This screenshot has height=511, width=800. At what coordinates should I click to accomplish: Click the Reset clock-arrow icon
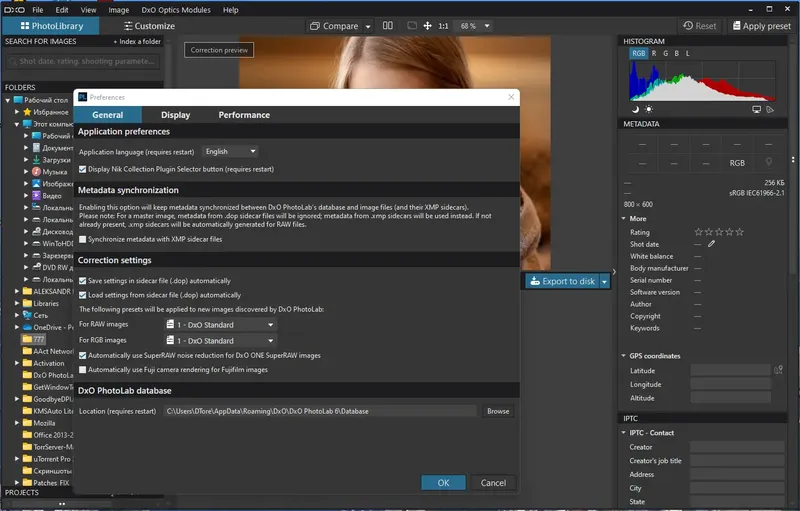[688, 25]
